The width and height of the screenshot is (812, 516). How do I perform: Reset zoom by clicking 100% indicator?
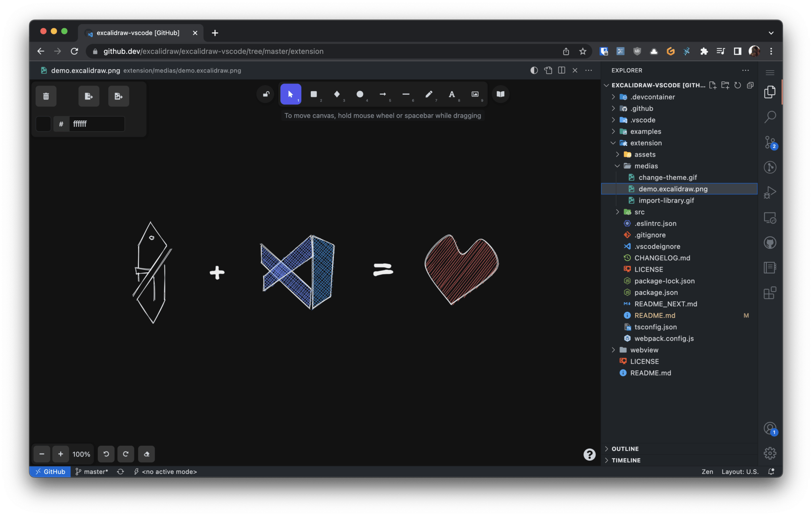click(x=81, y=454)
